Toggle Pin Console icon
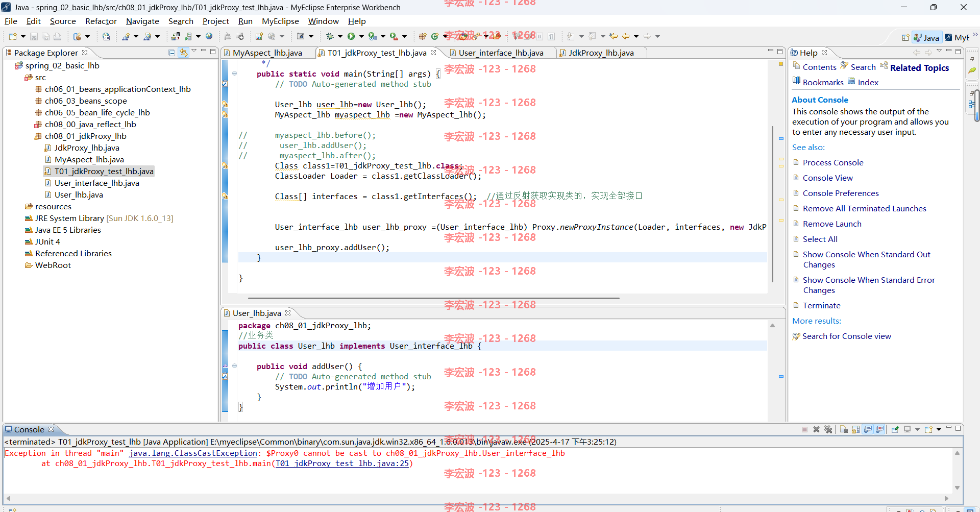Viewport: 980px width, 512px height. point(895,429)
